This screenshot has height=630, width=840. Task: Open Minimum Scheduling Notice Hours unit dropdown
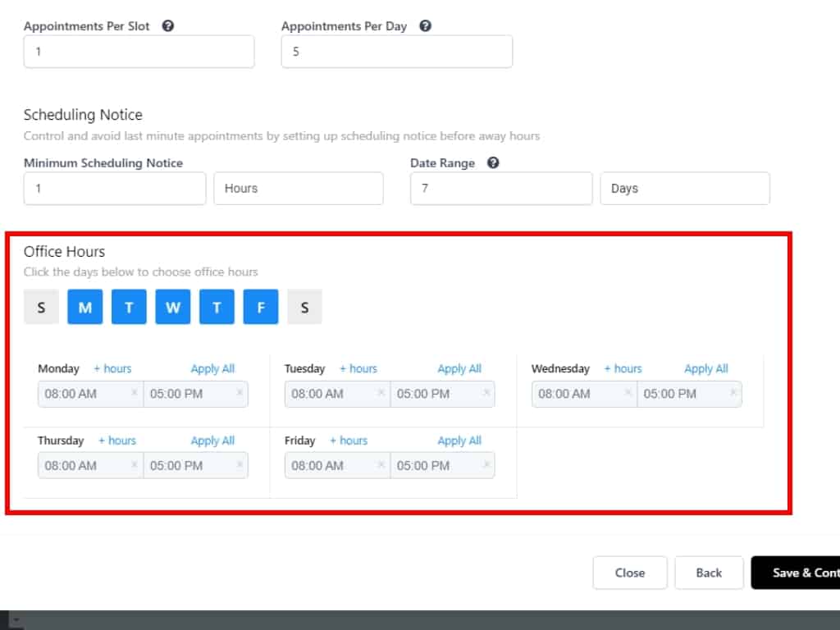pyautogui.click(x=298, y=189)
